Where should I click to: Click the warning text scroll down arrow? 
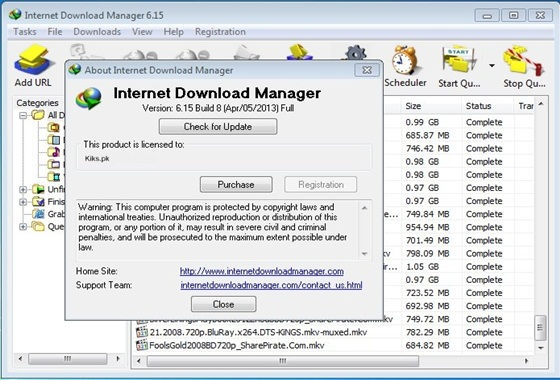(x=364, y=254)
